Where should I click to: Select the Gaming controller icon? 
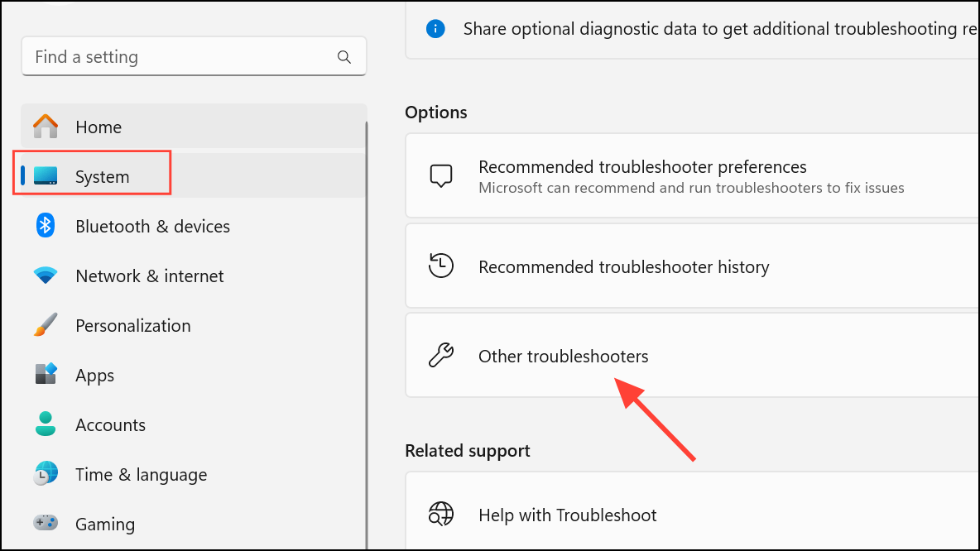(x=46, y=524)
